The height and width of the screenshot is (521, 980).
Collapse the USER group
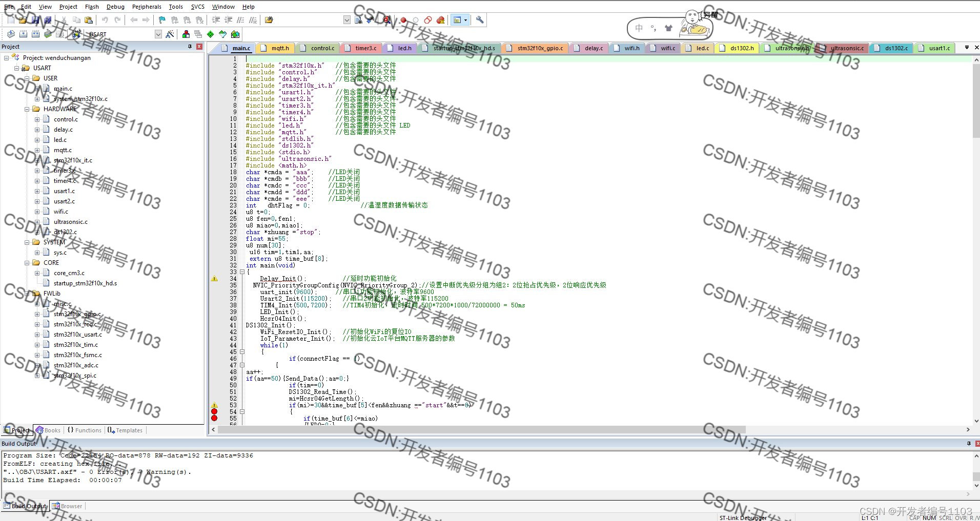pyautogui.click(x=27, y=78)
